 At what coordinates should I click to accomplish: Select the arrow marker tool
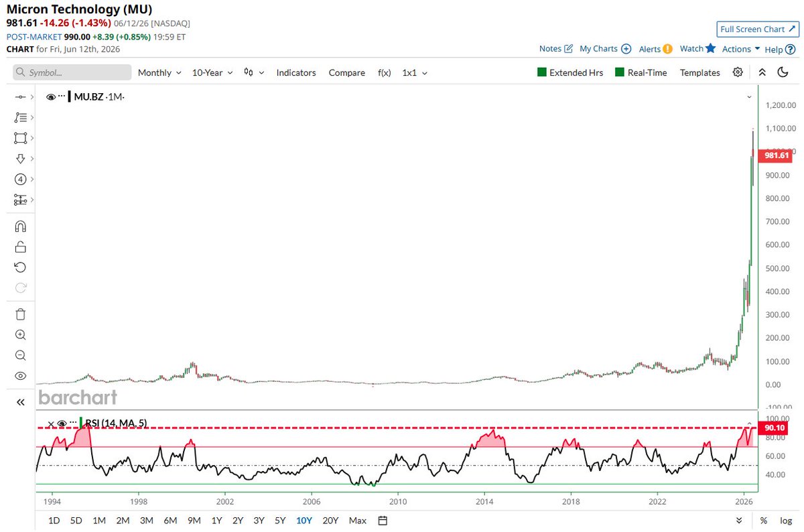[20, 159]
